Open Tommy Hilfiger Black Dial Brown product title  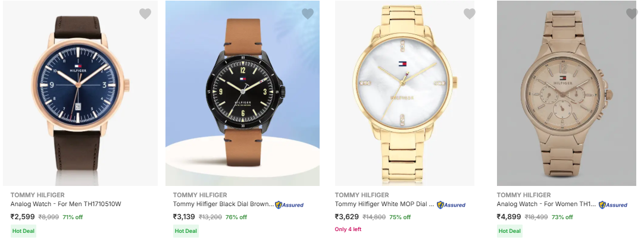[223, 204]
